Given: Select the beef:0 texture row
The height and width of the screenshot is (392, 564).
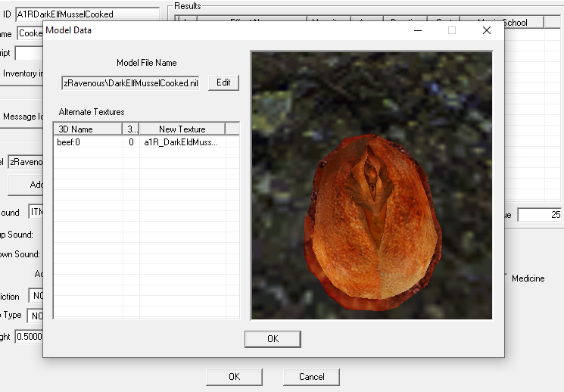Looking at the screenshot, I should click(146, 142).
